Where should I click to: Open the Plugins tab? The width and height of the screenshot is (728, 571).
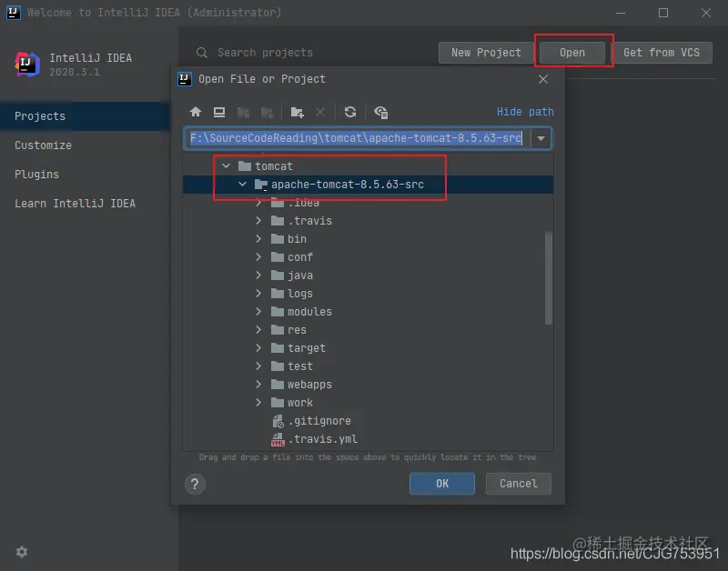coord(36,175)
